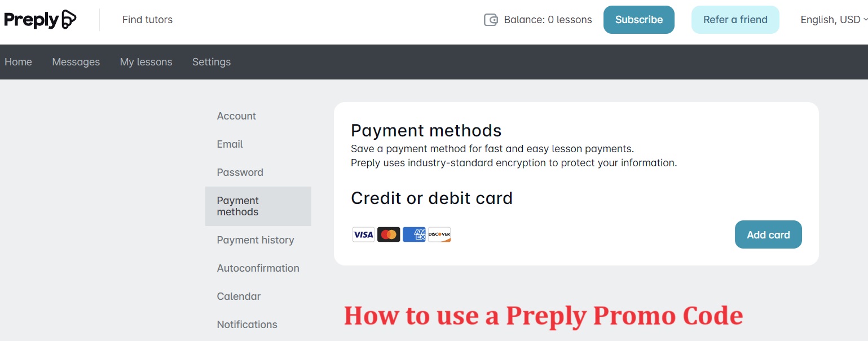Select Account in the settings sidebar

click(x=236, y=116)
